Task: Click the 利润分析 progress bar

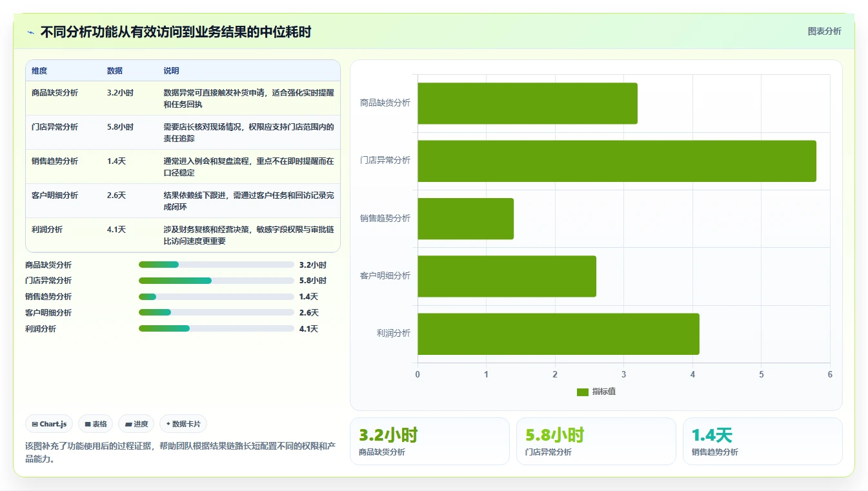Action: pos(216,328)
